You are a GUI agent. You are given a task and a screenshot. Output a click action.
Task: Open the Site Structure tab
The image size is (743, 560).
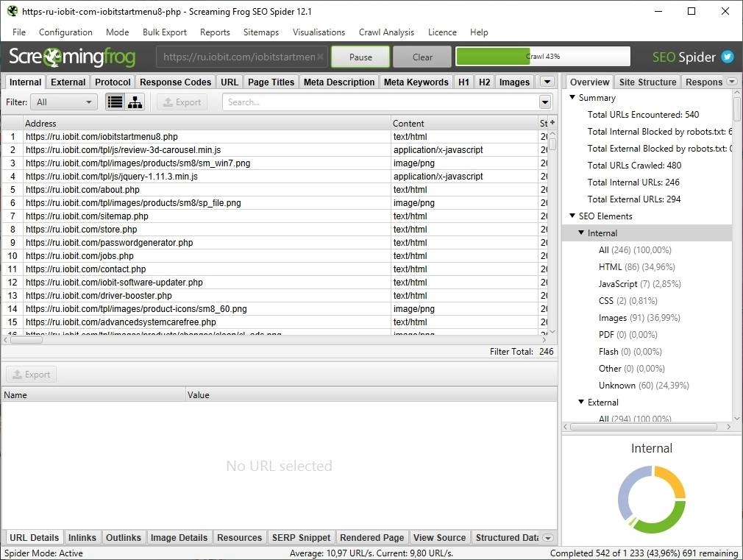[x=647, y=82]
